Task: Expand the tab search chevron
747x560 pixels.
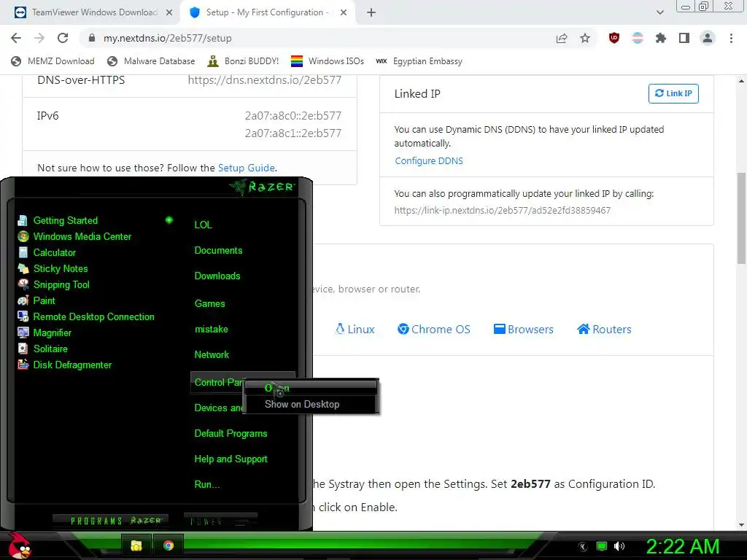Action: pyautogui.click(x=659, y=12)
